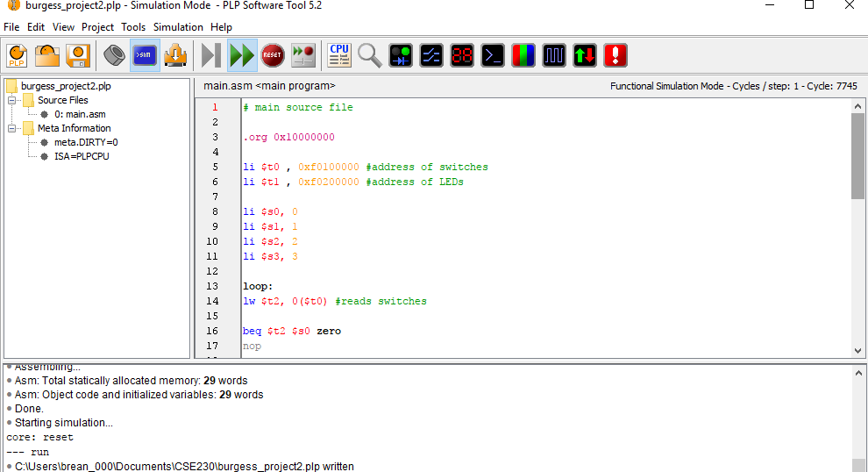Open the VGA color display icon
Viewport: 868px width, 472px height.
523,56
